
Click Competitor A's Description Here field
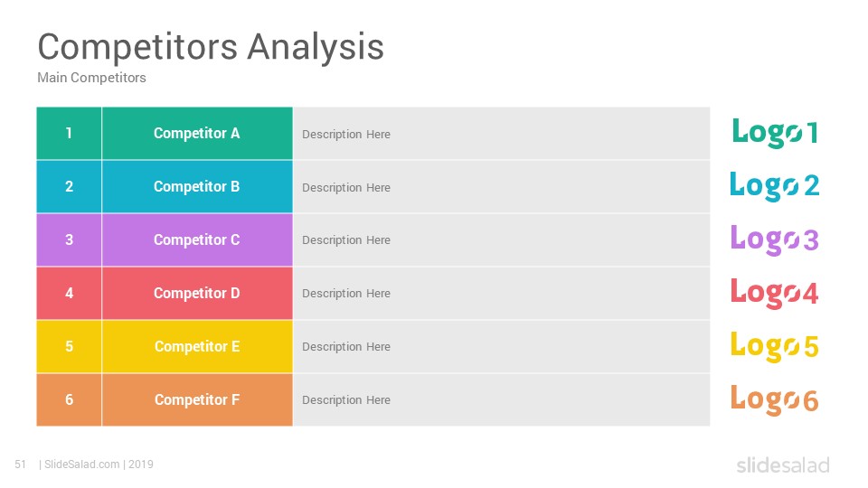click(501, 134)
